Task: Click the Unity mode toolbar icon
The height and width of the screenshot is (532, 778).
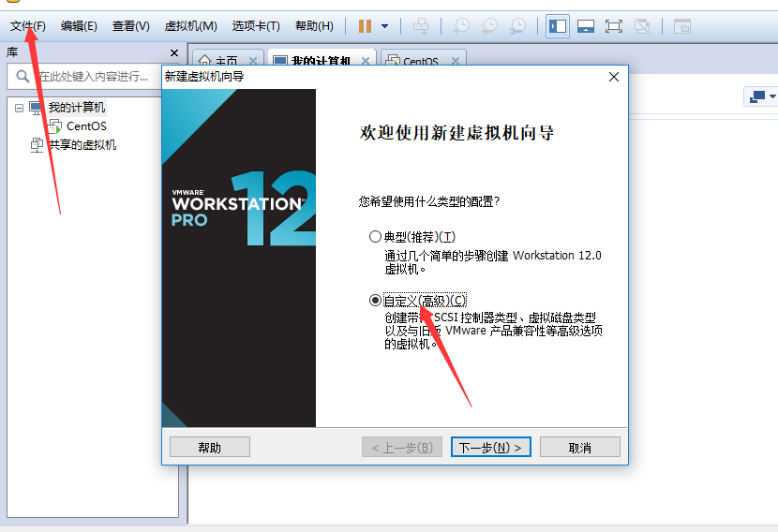Action: pyautogui.click(x=642, y=26)
